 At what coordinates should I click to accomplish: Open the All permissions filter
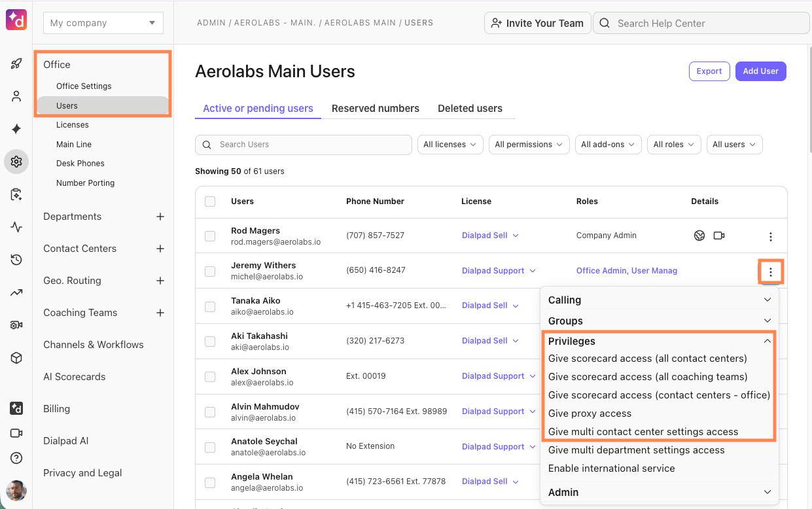(x=529, y=145)
